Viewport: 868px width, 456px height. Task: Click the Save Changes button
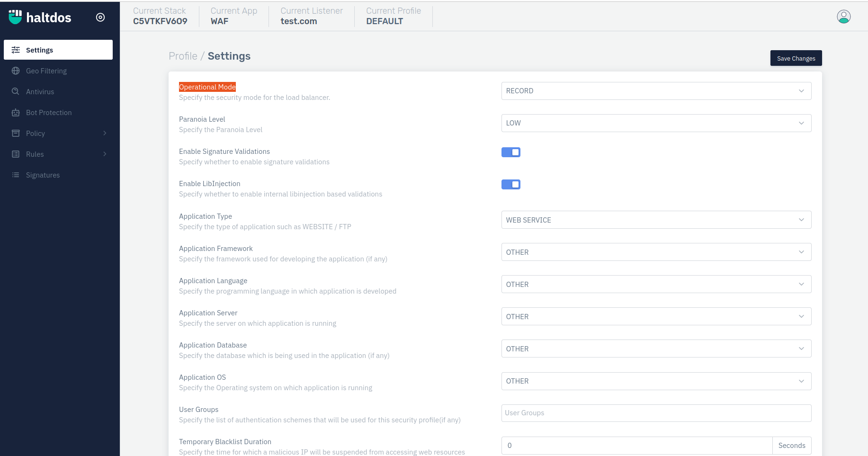[796, 58]
